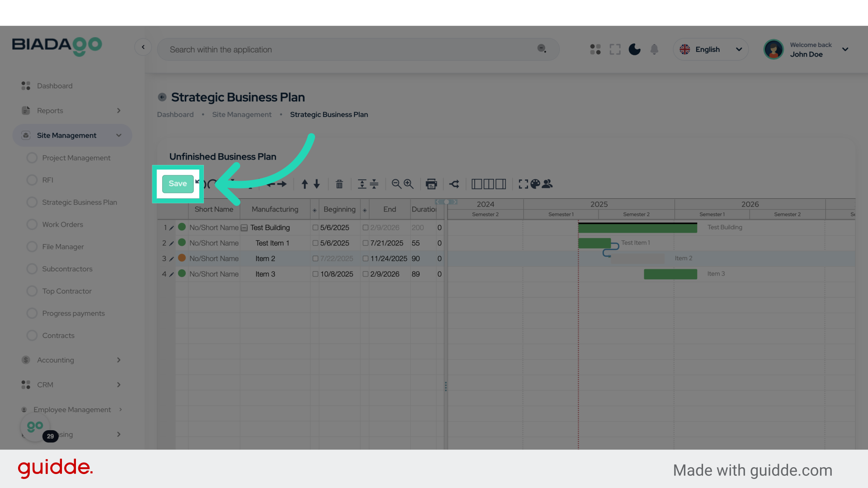Move task up with up arrow

305,184
